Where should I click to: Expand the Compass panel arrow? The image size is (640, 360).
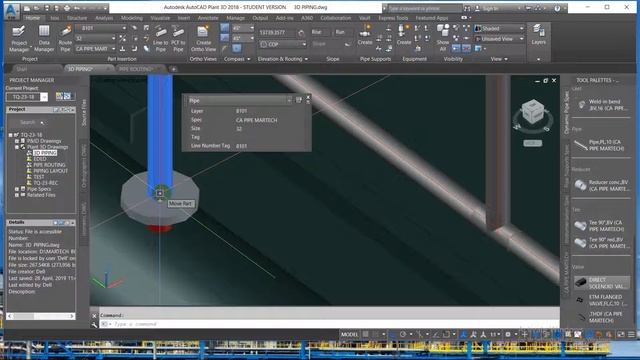click(x=249, y=59)
